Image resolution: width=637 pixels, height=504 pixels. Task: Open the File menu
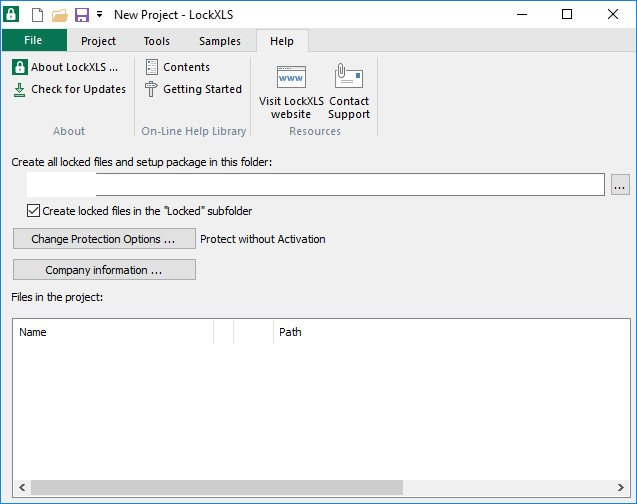(x=34, y=40)
